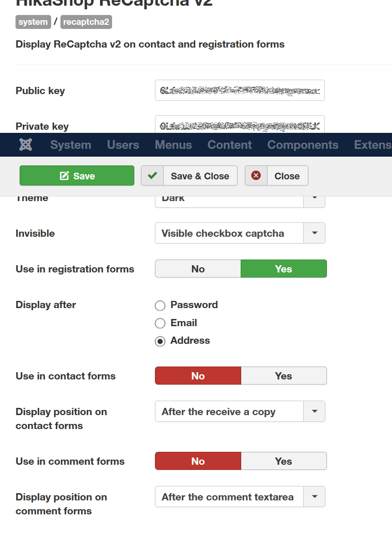The width and height of the screenshot is (392, 549).
Task: Click the red Close X icon
Action: pos(256,176)
